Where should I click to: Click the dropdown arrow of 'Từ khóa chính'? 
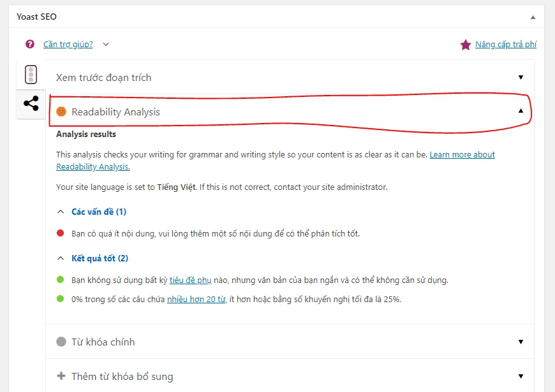tap(521, 342)
